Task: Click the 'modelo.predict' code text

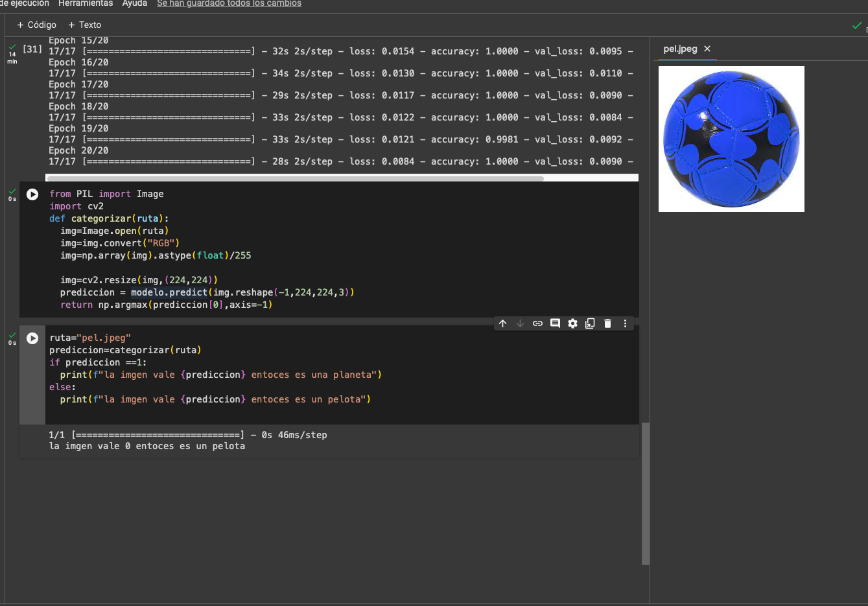Action: pos(169,292)
